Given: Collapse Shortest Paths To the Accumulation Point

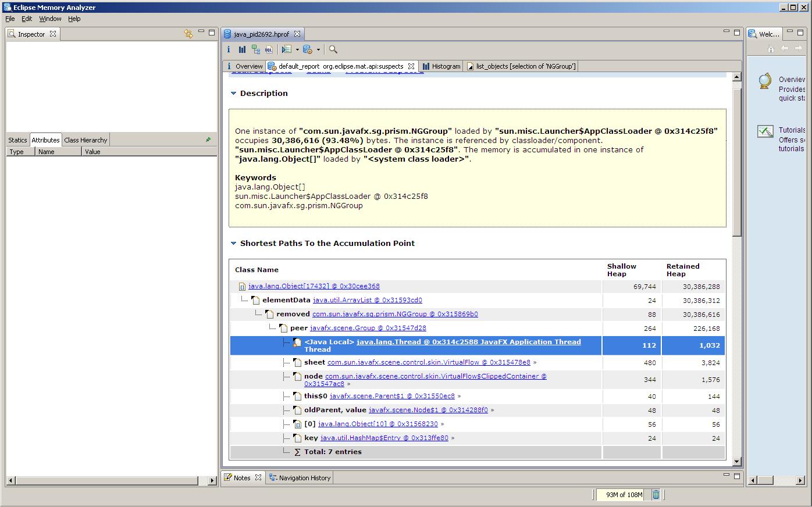Looking at the screenshot, I should point(234,244).
